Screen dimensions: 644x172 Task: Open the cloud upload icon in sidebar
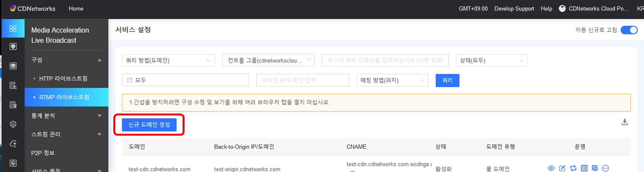pos(13,144)
